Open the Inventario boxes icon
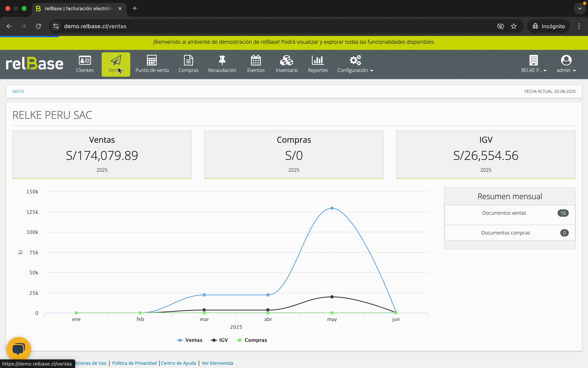This screenshot has width=588, height=368. tap(286, 60)
